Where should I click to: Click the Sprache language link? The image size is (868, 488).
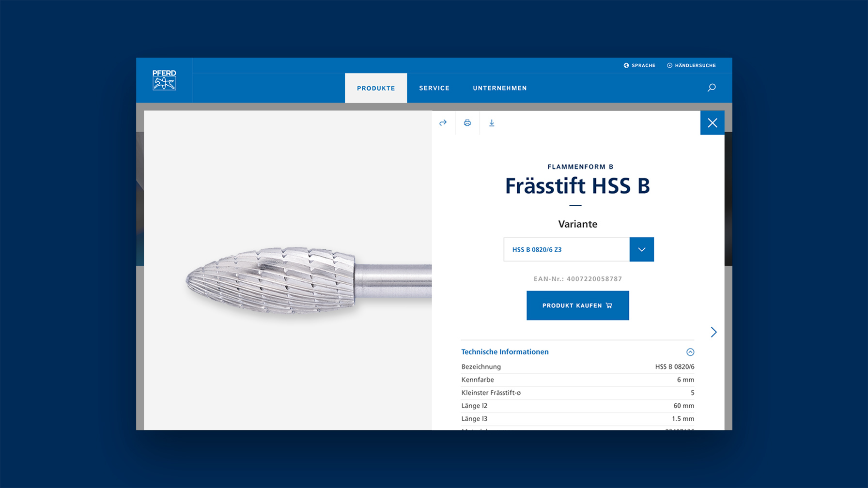point(643,65)
